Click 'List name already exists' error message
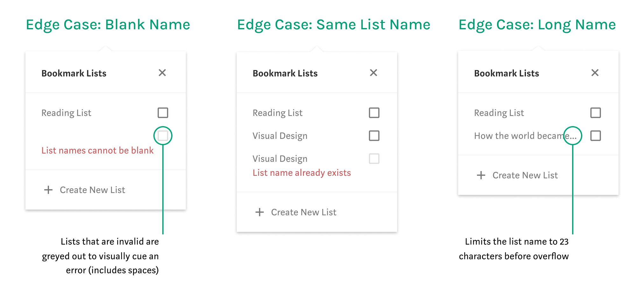Image resolution: width=644 pixels, height=293 pixels. [302, 173]
